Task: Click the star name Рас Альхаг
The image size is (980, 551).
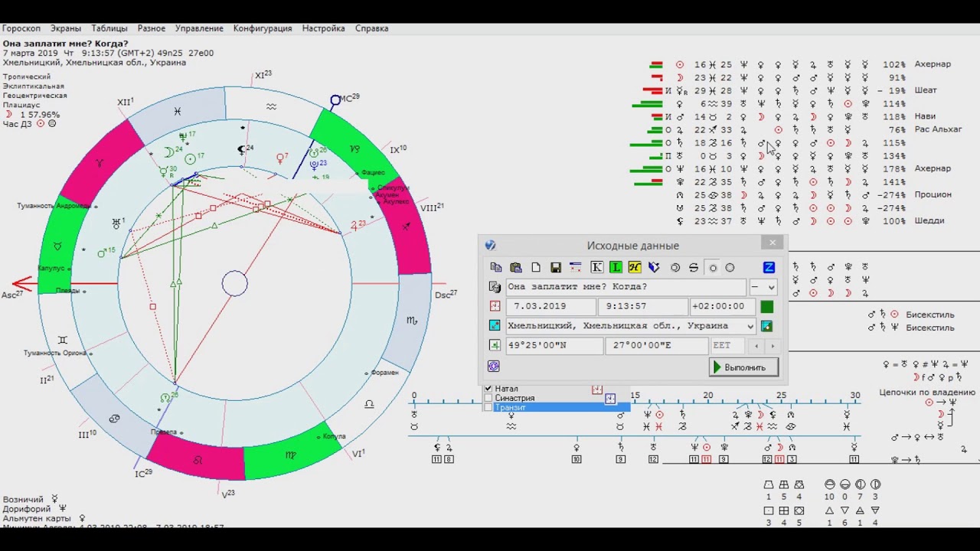Action: click(x=938, y=129)
